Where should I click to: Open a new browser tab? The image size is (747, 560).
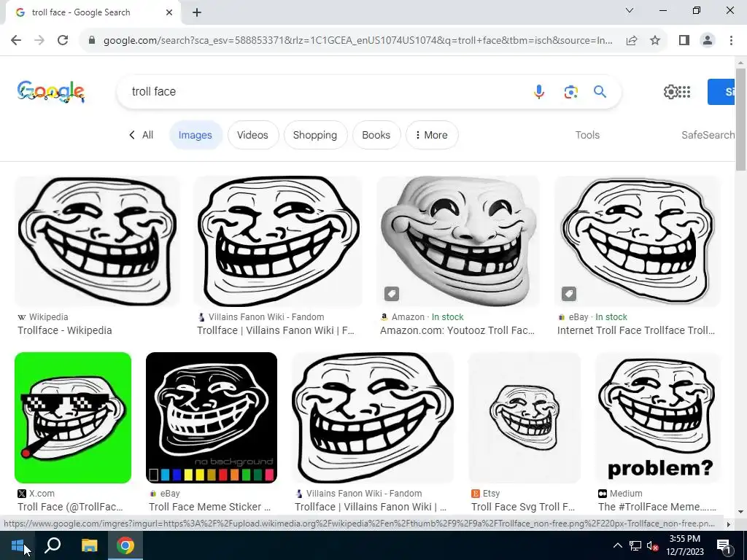[x=197, y=12]
